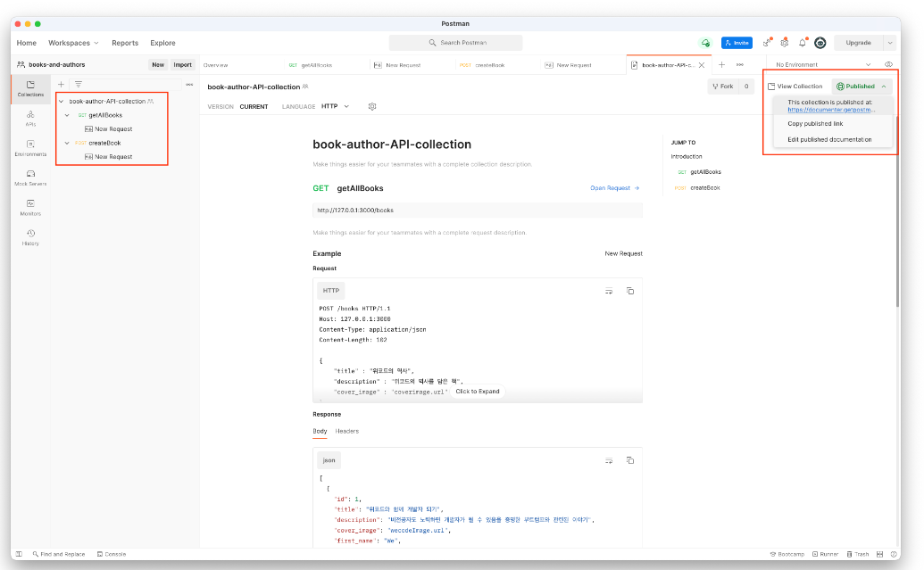
Task: Open the Collections sidebar panel
Action: 30,88
